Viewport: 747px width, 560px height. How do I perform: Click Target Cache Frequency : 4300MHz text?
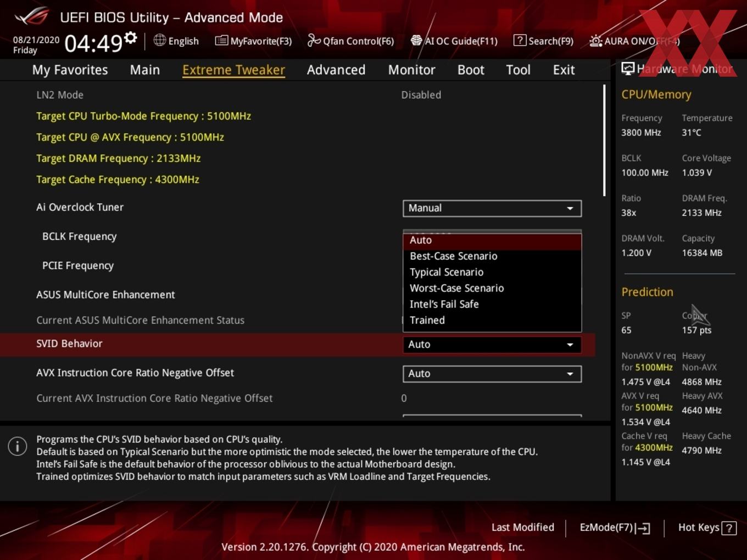pos(118,180)
